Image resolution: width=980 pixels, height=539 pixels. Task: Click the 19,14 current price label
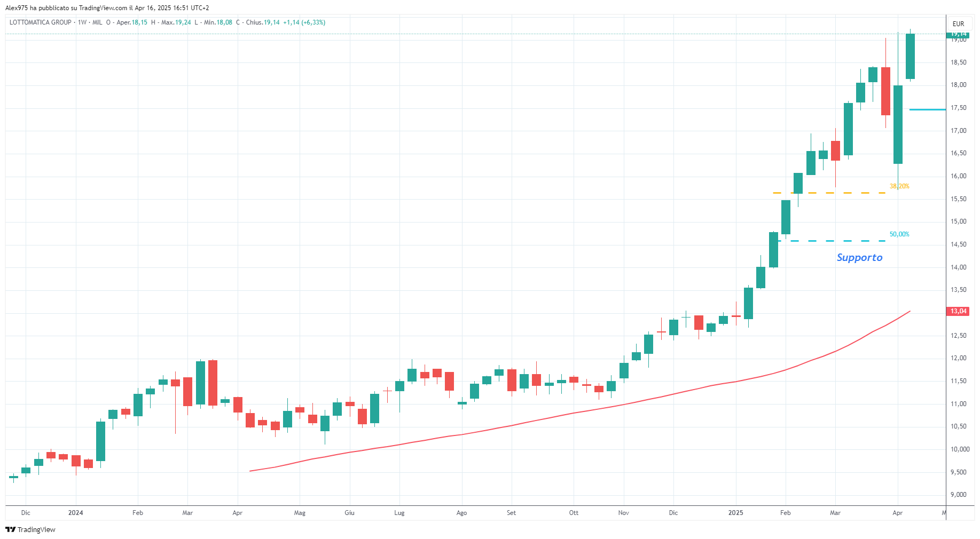[x=959, y=34]
